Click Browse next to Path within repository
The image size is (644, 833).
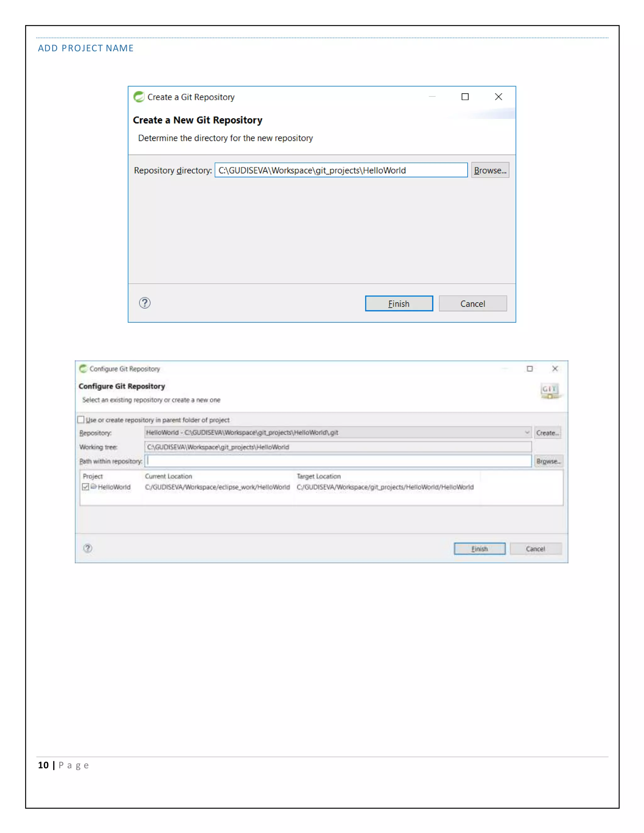point(548,461)
